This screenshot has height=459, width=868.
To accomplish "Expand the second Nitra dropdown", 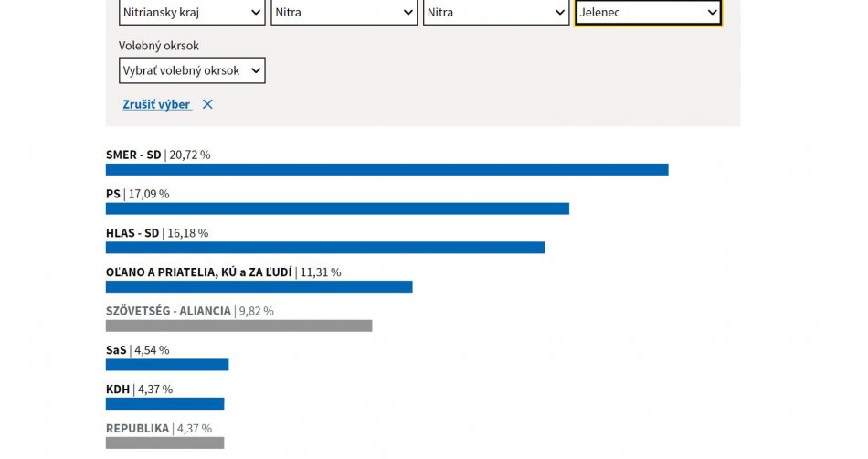I will point(344,13).
